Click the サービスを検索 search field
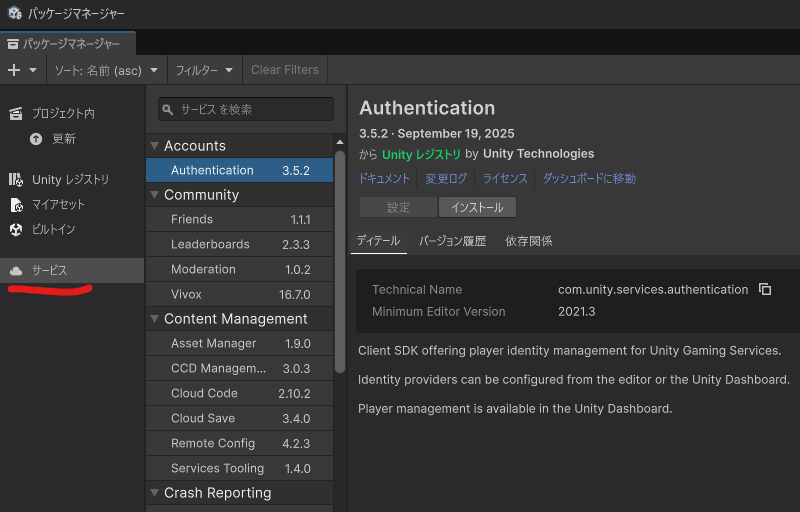The height and width of the screenshot is (512, 800). click(x=246, y=109)
